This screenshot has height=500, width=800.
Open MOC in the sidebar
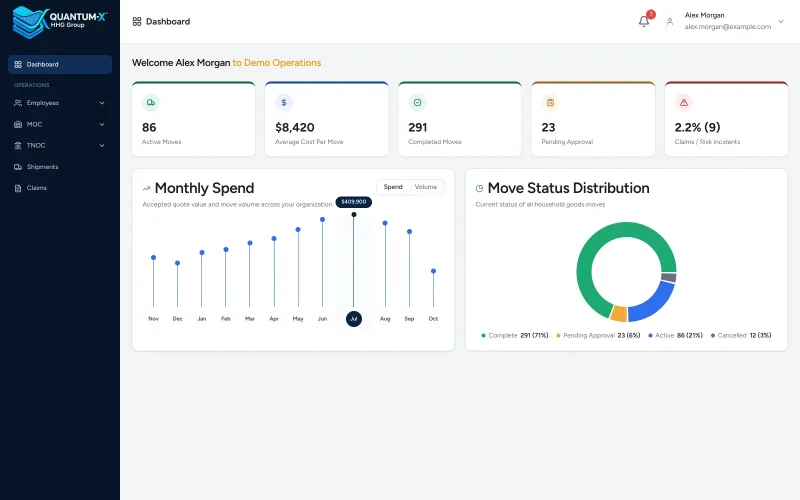60,124
